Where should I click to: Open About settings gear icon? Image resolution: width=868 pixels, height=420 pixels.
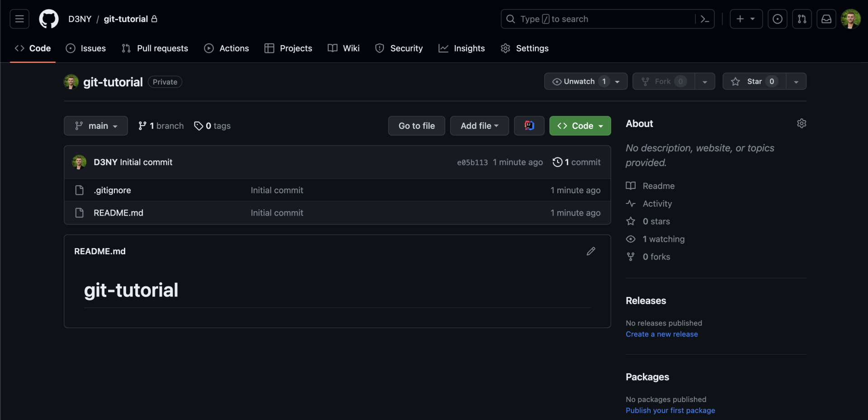[x=801, y=123]
